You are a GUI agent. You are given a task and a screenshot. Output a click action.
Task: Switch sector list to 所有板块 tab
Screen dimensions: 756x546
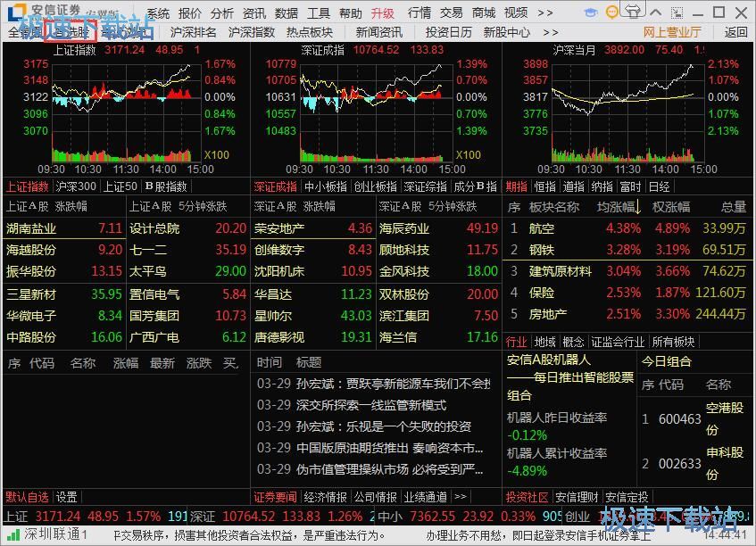tap(674, 342)
